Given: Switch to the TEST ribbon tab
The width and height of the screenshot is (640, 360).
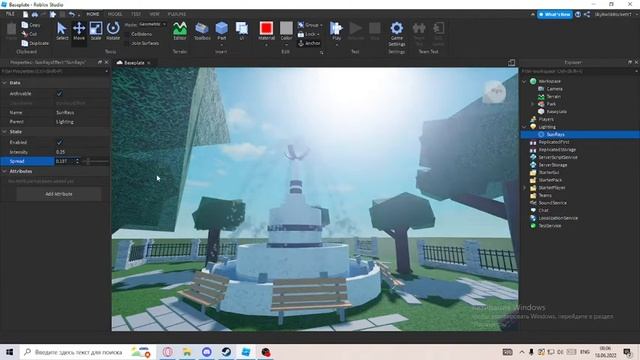Looking at the screenshot, I should coord(136,14).
